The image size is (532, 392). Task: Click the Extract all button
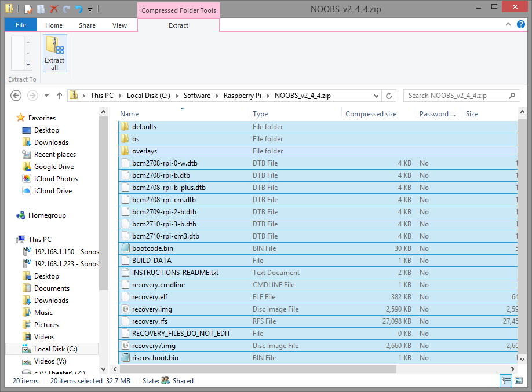pos(54,53)
